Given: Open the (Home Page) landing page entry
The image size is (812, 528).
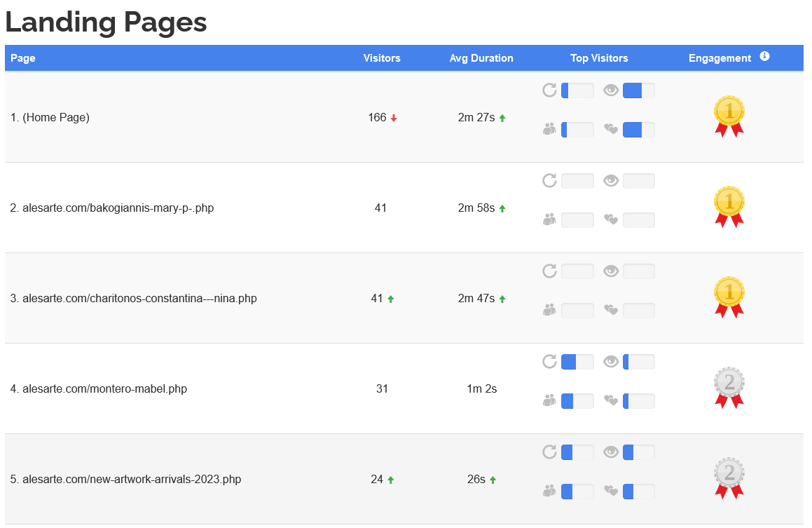Looking at the screenshot, I should click(x=50, y=118).
